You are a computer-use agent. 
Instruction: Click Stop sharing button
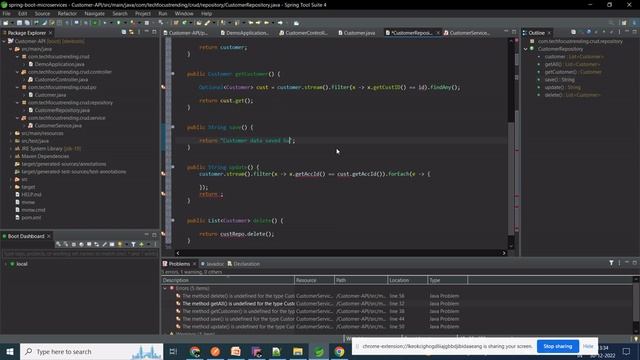click(x=558, y=346)
